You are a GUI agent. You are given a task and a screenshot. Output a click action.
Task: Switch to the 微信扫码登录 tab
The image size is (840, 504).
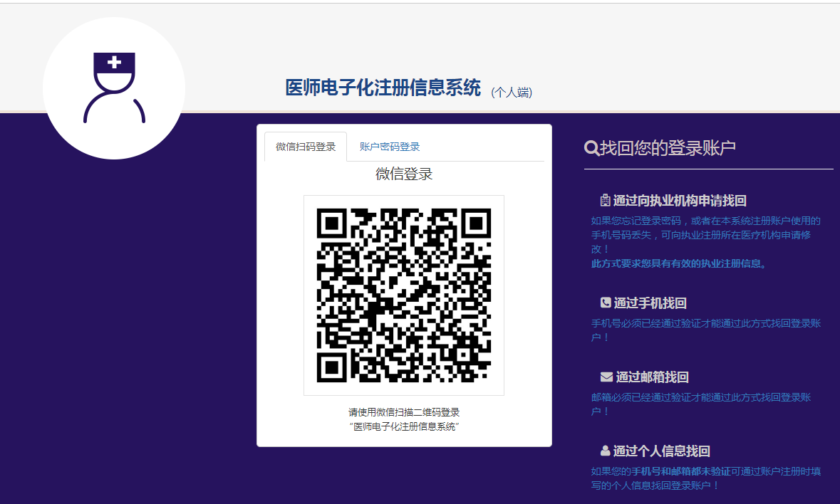(x=306, y=147)
